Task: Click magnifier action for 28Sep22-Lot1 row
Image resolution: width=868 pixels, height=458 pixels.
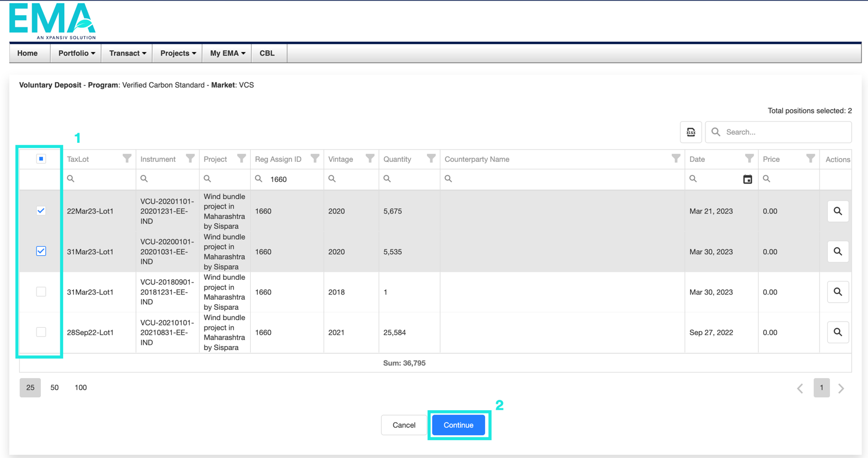Action: click(x=838, y=332)
